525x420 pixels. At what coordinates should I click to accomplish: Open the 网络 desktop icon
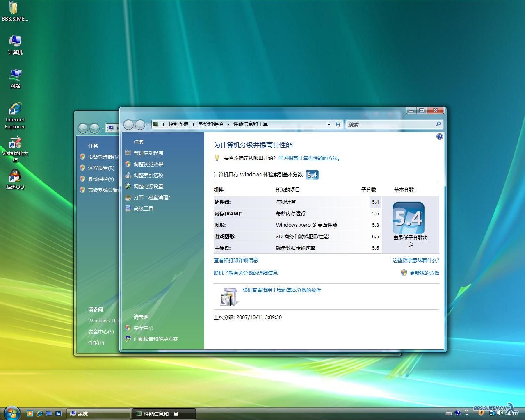point(15,79)
